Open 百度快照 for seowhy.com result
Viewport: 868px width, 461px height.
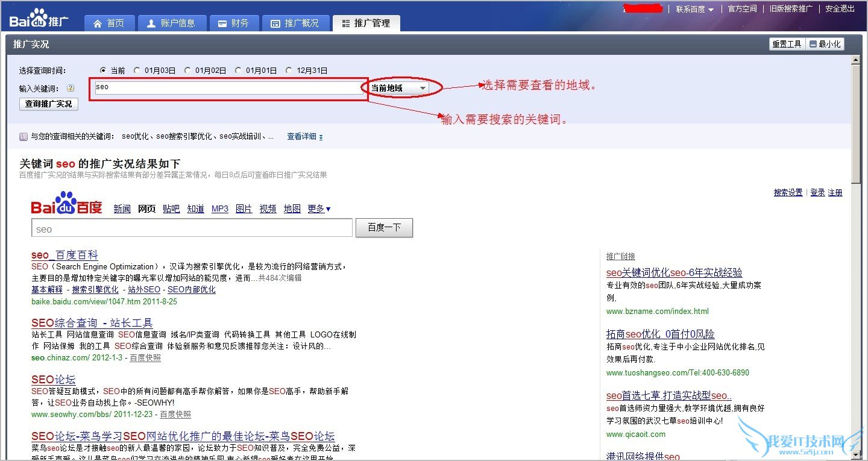click(175, 415)
